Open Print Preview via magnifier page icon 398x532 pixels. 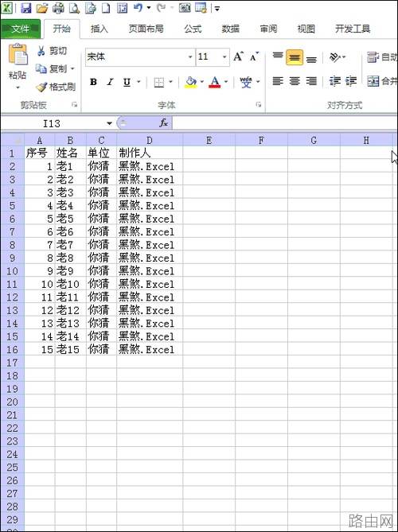coord(74,7)
